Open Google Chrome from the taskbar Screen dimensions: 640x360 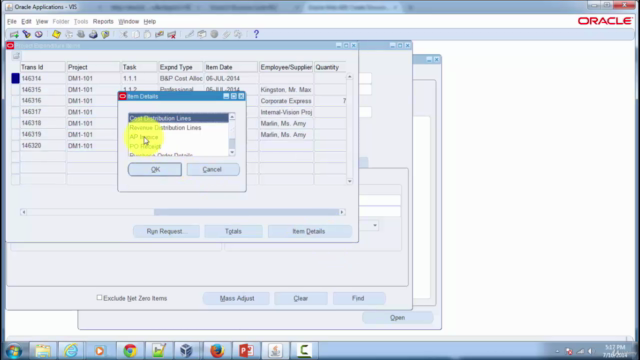(130, 351)
